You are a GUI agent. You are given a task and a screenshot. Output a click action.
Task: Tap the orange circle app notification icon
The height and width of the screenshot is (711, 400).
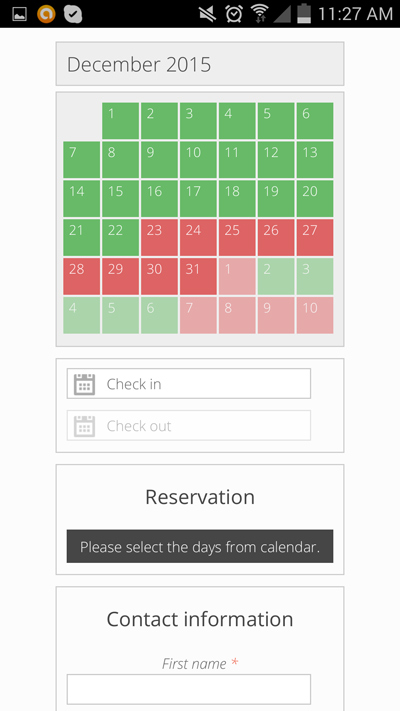coord(46,14)
